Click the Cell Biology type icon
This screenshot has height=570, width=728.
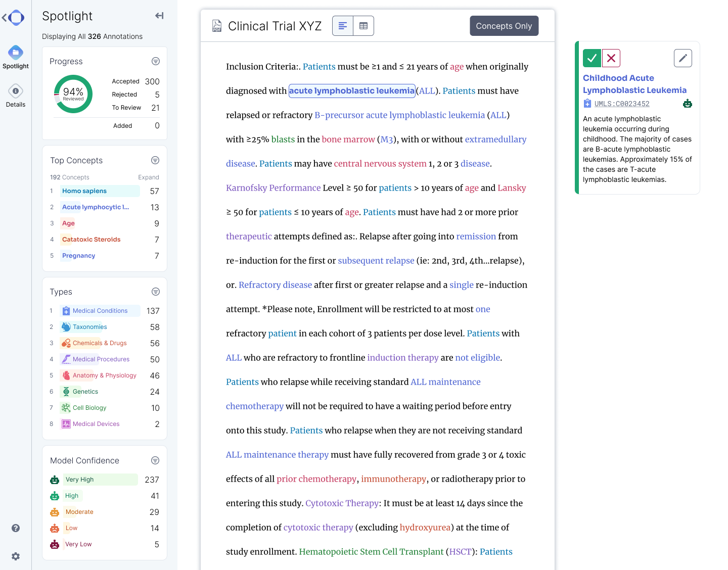pos(66,408)
